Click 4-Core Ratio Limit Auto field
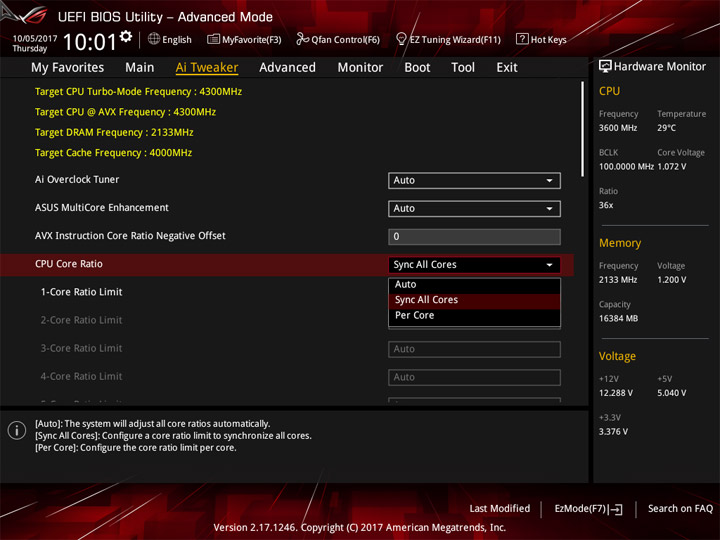The image size is (720, 540). click(x=474, y=377)
